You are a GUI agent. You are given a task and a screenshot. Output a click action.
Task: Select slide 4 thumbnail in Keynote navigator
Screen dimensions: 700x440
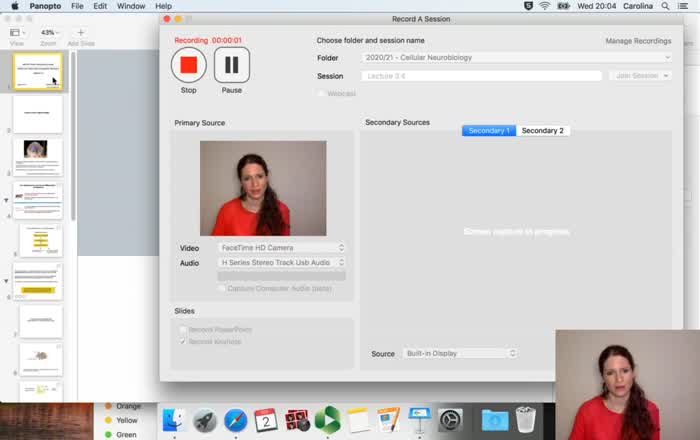38,200
